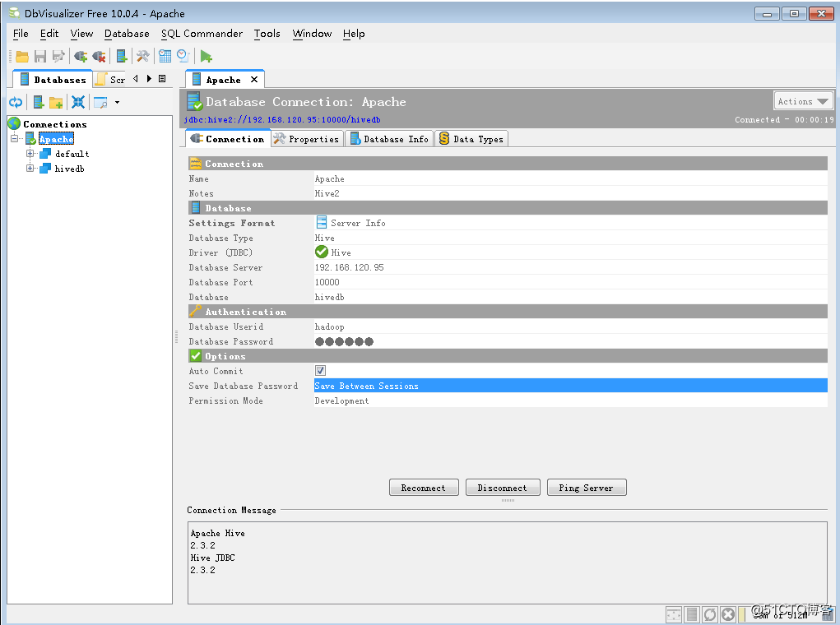
Task: Click the blue Reload arrows icon
Action: point(16,102)
